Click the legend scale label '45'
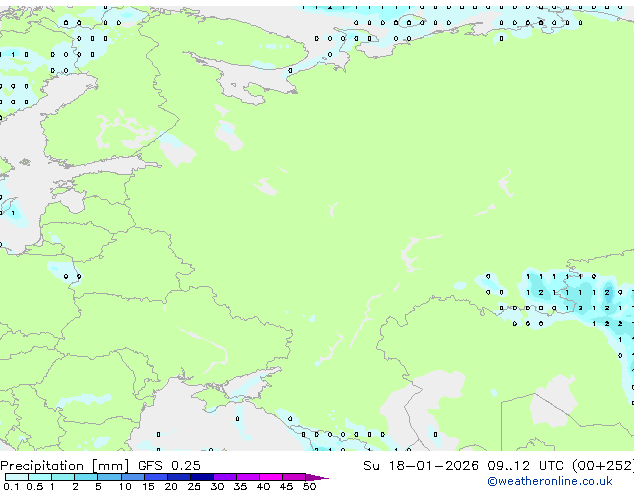 coord(286,486)
